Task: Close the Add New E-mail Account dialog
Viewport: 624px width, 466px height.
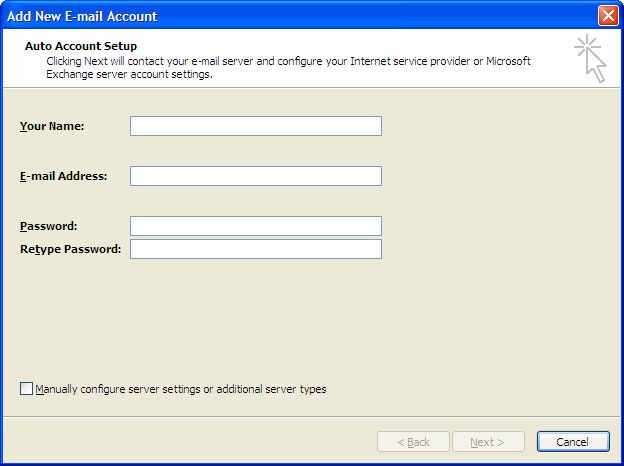Action: [608, 16]
